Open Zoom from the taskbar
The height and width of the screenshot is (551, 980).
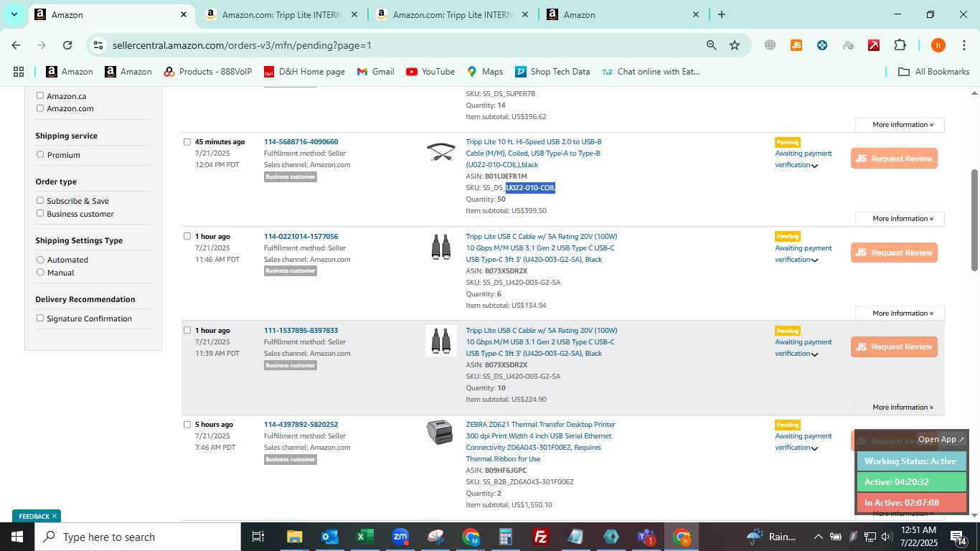400,537
